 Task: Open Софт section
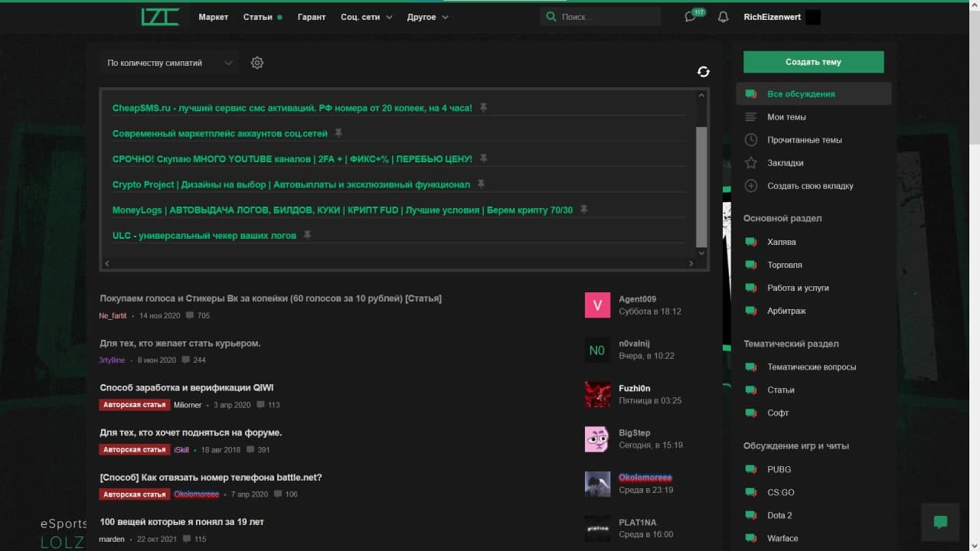click(x=778, y=412)
